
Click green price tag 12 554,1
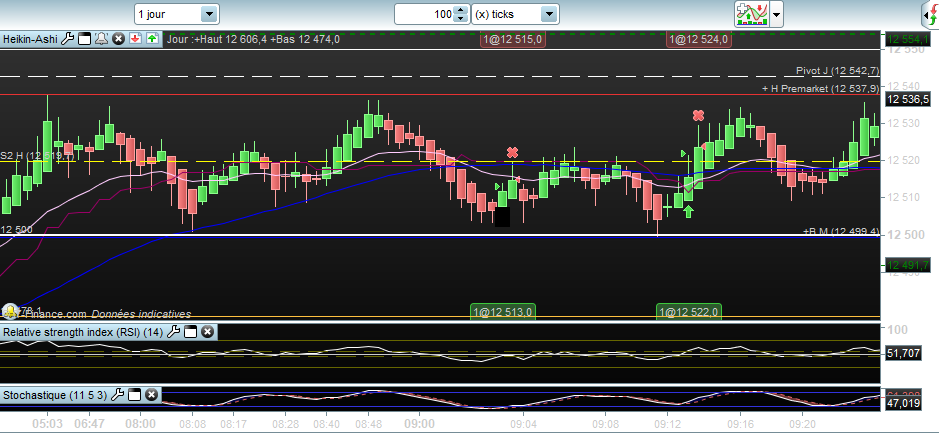[x=908, y=40]
